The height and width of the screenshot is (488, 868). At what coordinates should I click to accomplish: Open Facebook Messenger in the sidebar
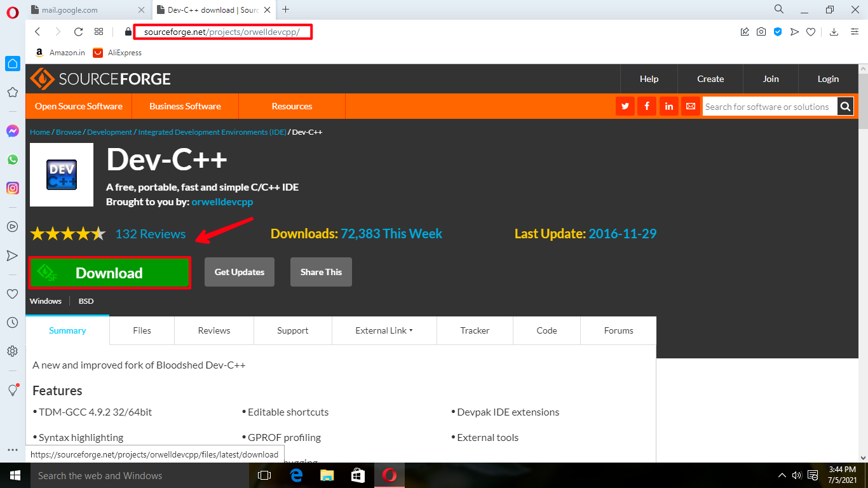pyautogui.click(x=13, y=131)
